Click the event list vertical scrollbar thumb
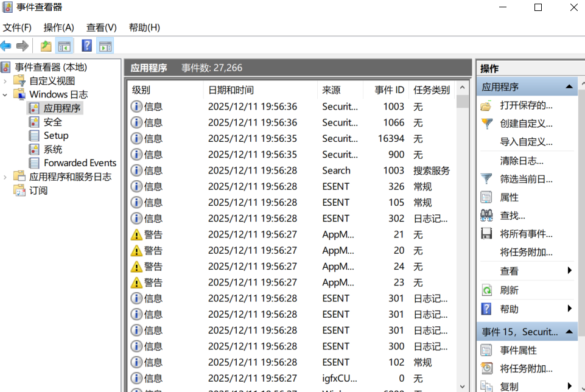Screen dimensions: 585x392 tap(462, 101)
